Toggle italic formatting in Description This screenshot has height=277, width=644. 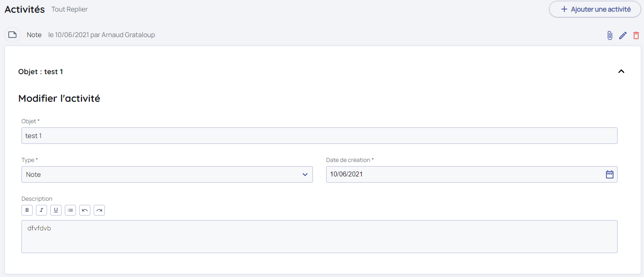[41, 210]
